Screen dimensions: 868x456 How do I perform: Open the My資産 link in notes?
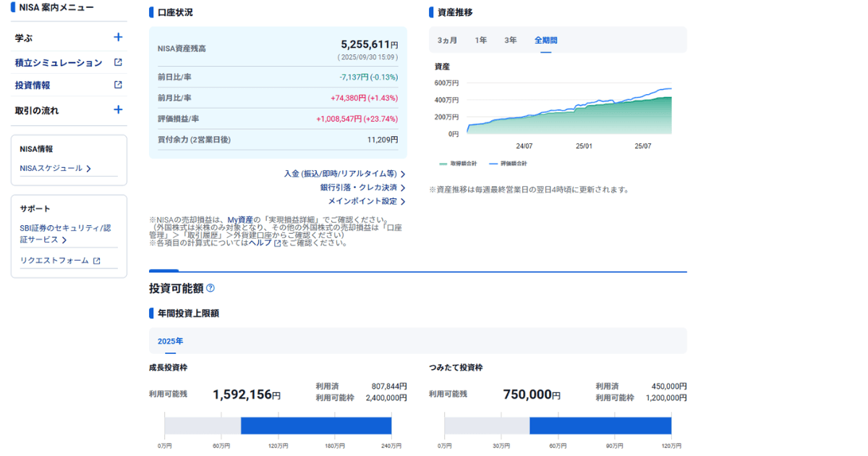(x=240, y=220)
